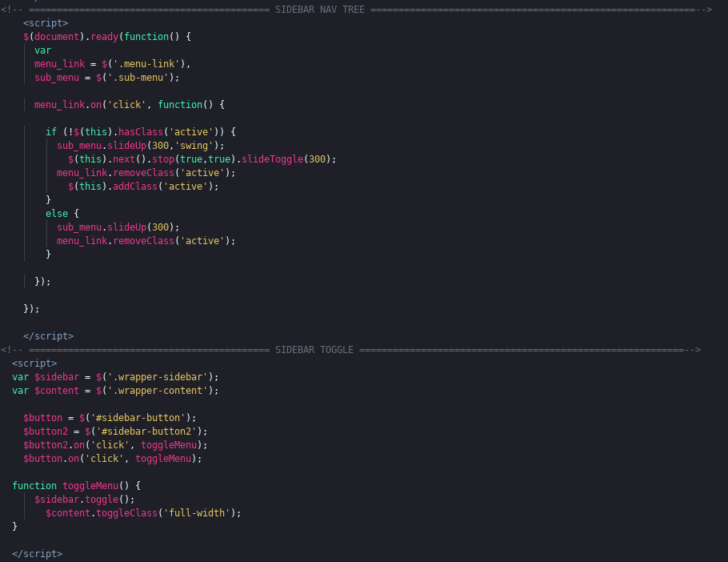
Task: Click the 'function toggleMenu() {' declaration
Action: [76, 486]
